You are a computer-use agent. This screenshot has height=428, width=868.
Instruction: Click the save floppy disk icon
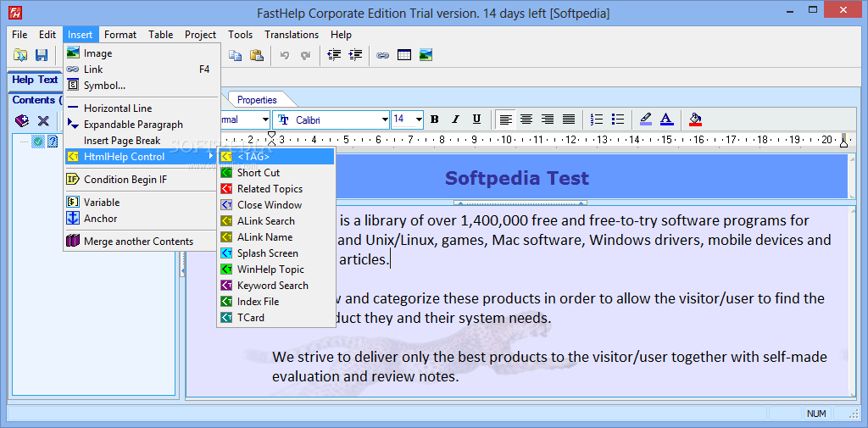pyautogui.click(x=42, y=55)
